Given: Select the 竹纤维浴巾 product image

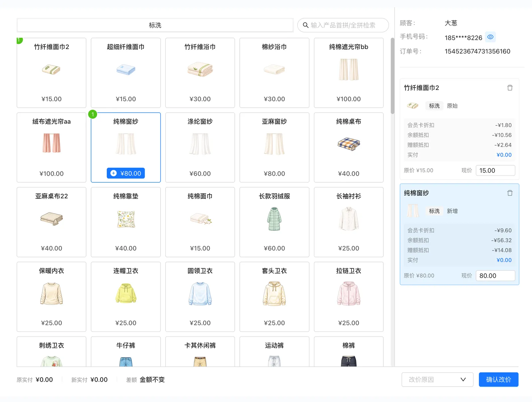Looking at the screenshot, I should point(200,69).
